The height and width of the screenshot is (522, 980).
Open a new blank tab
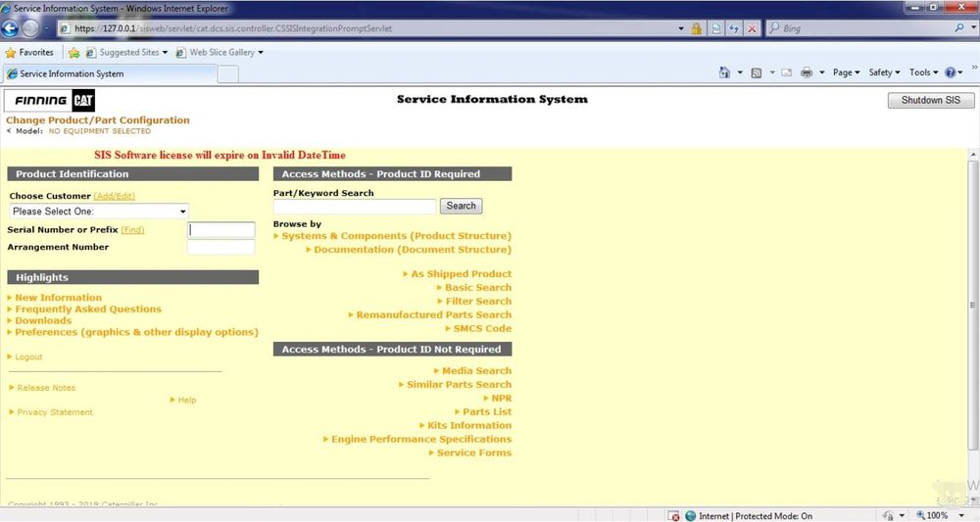[x=227, y=74]
